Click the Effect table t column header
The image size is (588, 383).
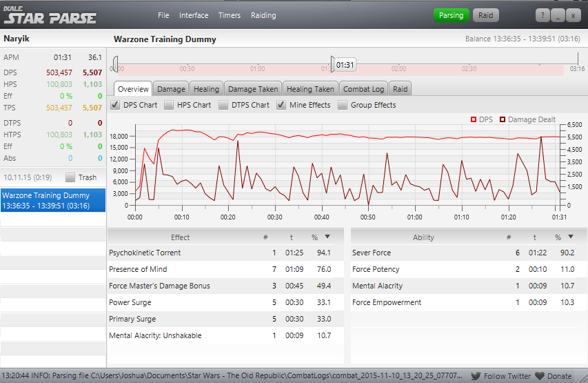[292, 237]
